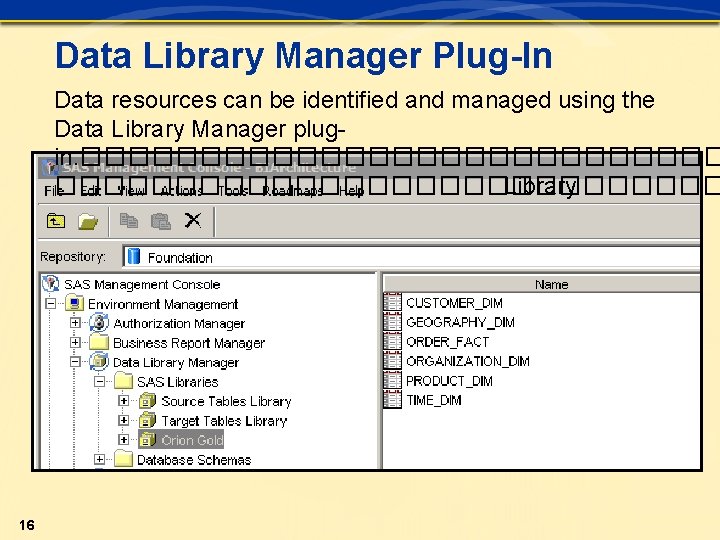Select the TIME_DIM table name
720x540 pixels.
(x=433, y=400)
